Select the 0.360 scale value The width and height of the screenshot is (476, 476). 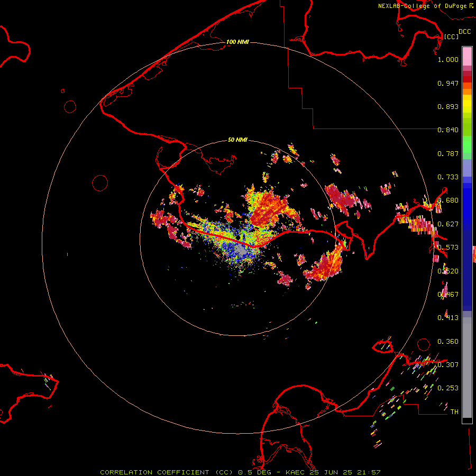[448, 342]
